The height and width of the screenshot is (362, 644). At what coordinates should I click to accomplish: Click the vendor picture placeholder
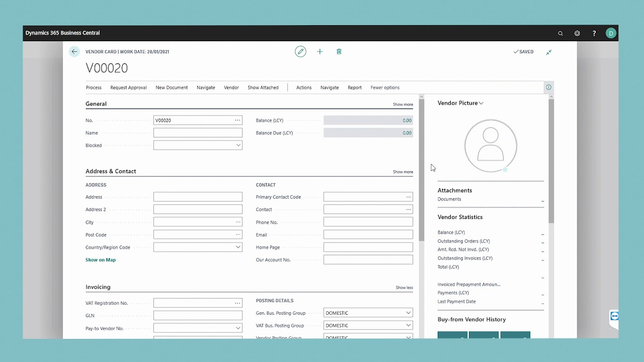pos(491,145)
